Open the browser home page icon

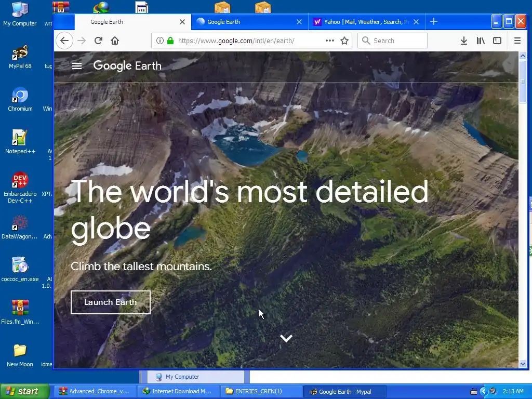pos(115,41)
